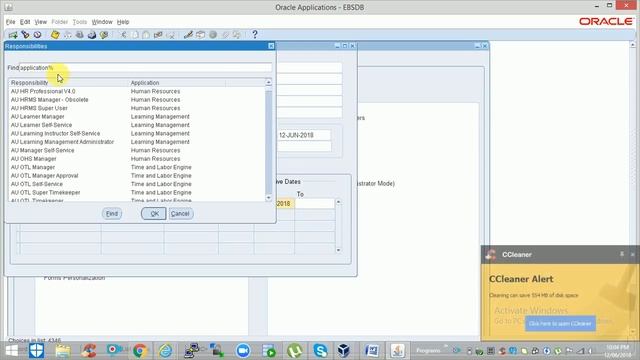Screen dimensions: 640x360
Task: Click the OK button in Responsibilities dialog
Action: point(154,213)
